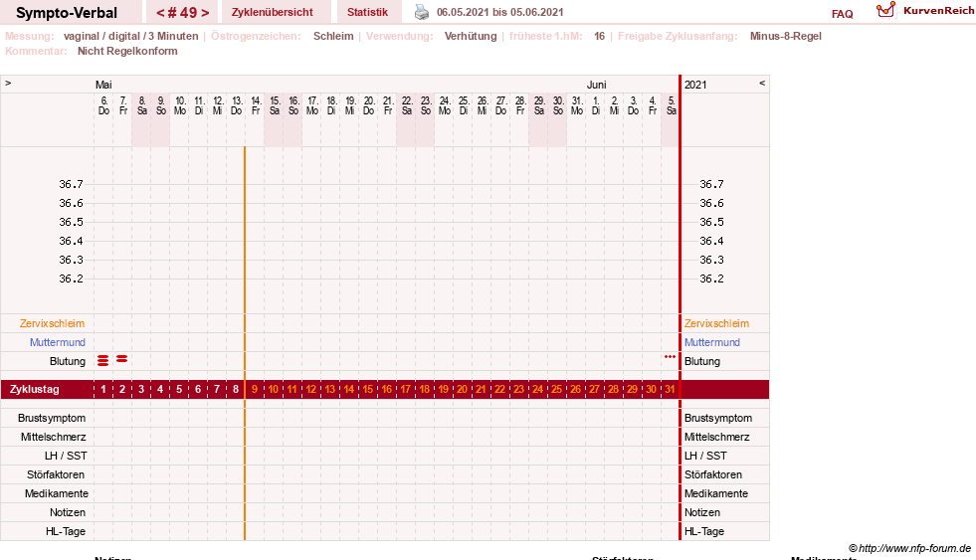
Task: Click the right HL-Tage row label
Action: (x=704, y=531)
